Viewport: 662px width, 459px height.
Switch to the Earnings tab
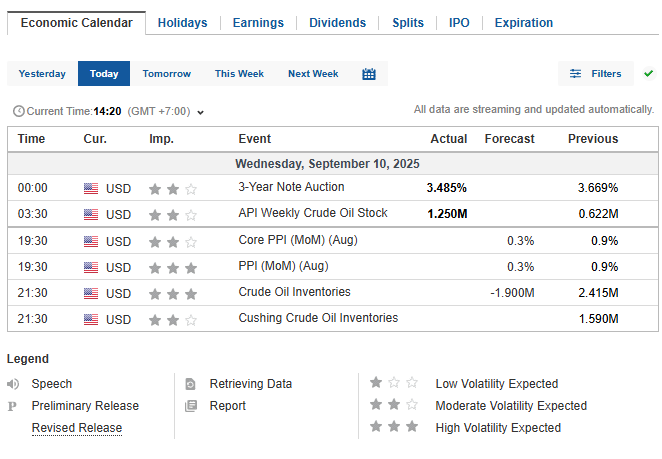click(258, 23)
